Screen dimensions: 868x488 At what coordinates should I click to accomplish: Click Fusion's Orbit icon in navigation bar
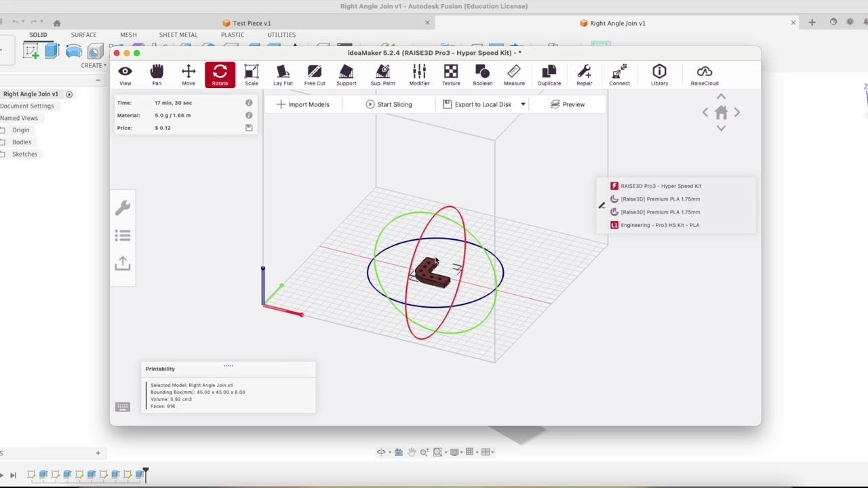click(x=381, y=452)
